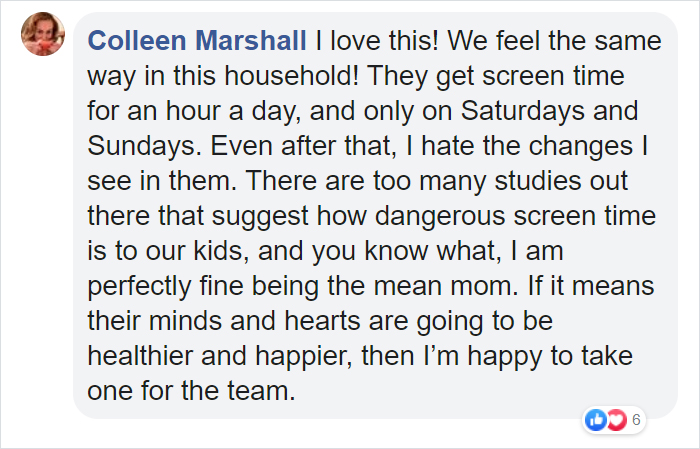Screen dimensions: 700x449
Task: Click the red heart Love reaction icon
Action: [615, 421]
